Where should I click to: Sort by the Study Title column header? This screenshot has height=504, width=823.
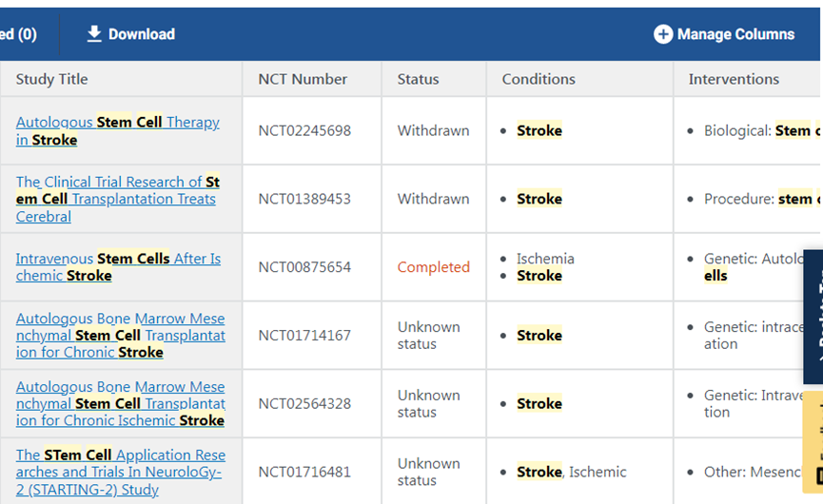coord(51,79)
